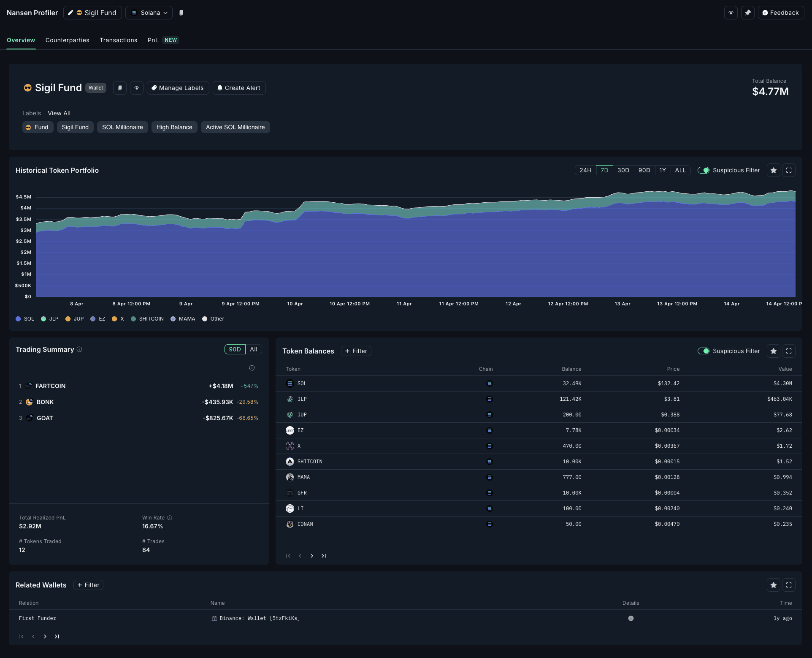Click the copy address icon next to Solana dropdown
Viewport: 812px width, 658px height.
coord(181,13)
